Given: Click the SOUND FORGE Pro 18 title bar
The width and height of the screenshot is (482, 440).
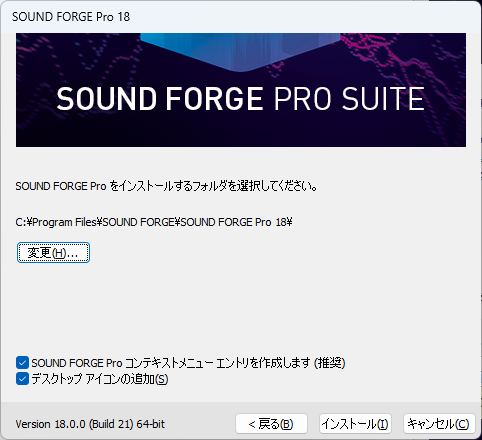Looking at the screenshot, I should (241, 16).
